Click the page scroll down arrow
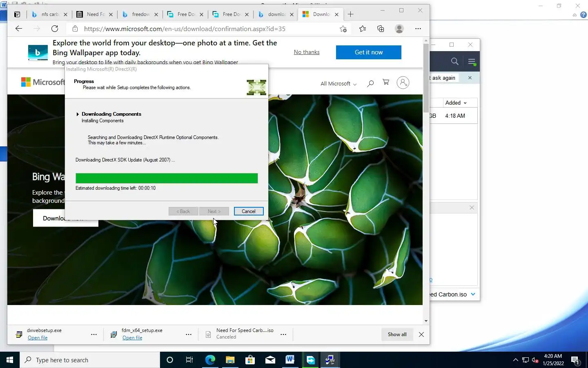 click(426, 321)
